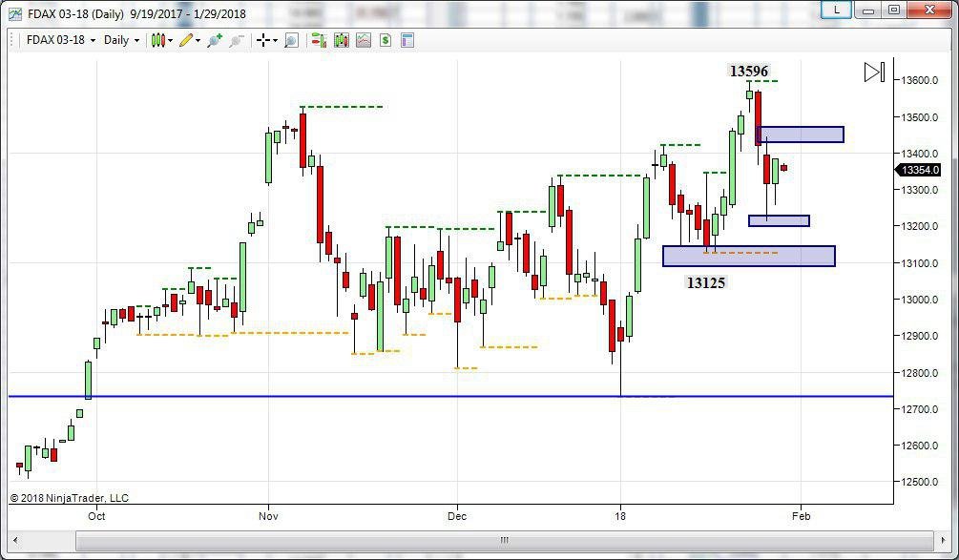Screen dimensions: 959x560
Task: Open the chart Properties panel icon
Action: [407, 40]
